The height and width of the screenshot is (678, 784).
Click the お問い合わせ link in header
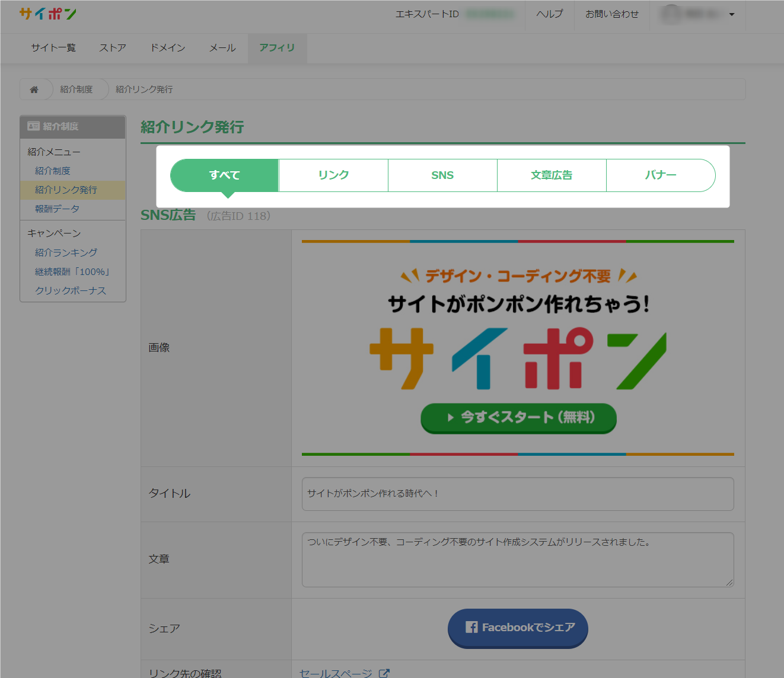tap(612, 14)
